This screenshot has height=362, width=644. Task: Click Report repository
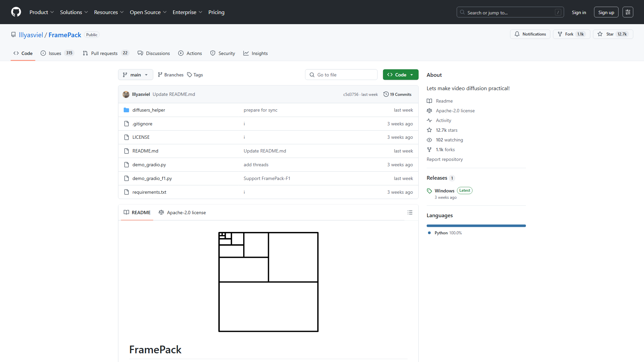[x=445, y=159]
